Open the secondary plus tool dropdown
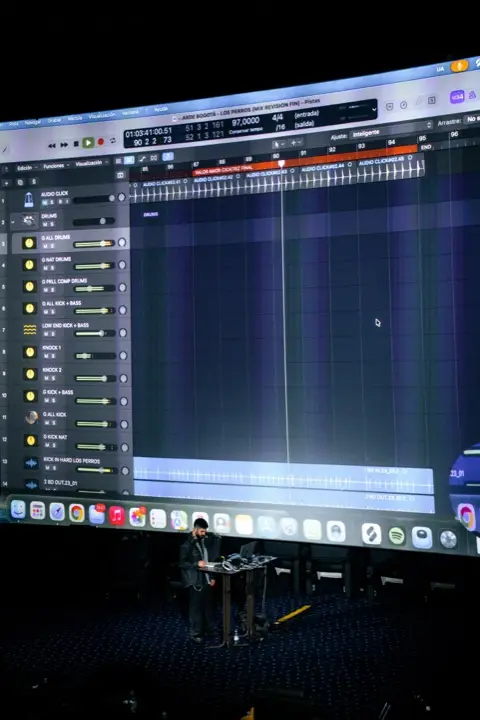The height and width of the screenshot is (720, 480). point(295,143)
